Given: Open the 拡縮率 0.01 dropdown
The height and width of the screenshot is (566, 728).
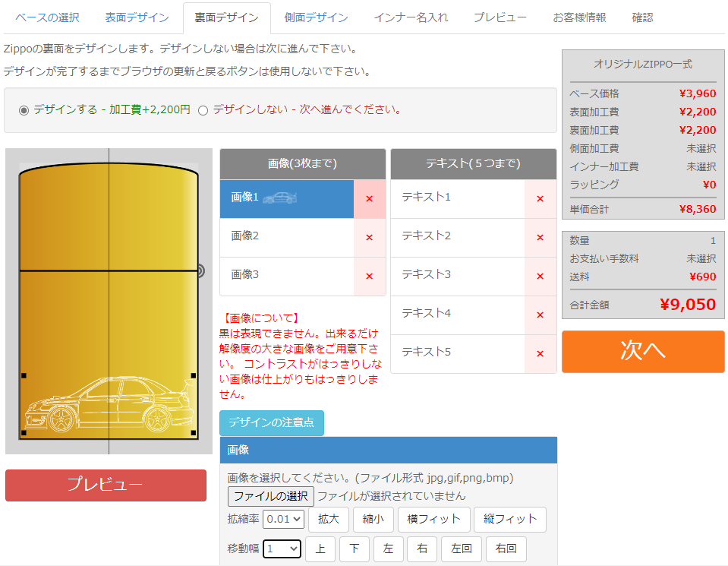Looking at the screenshot, I should 284,520.
